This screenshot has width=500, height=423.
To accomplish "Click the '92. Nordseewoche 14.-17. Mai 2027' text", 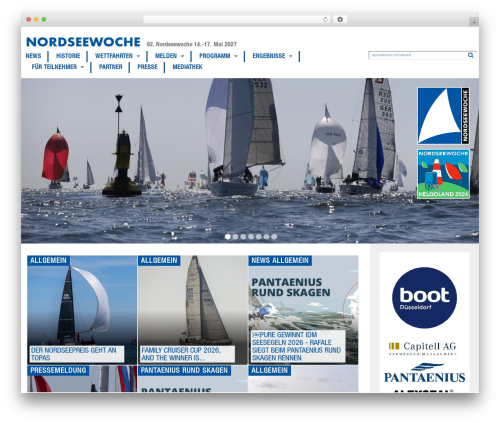I will [192, 44].
